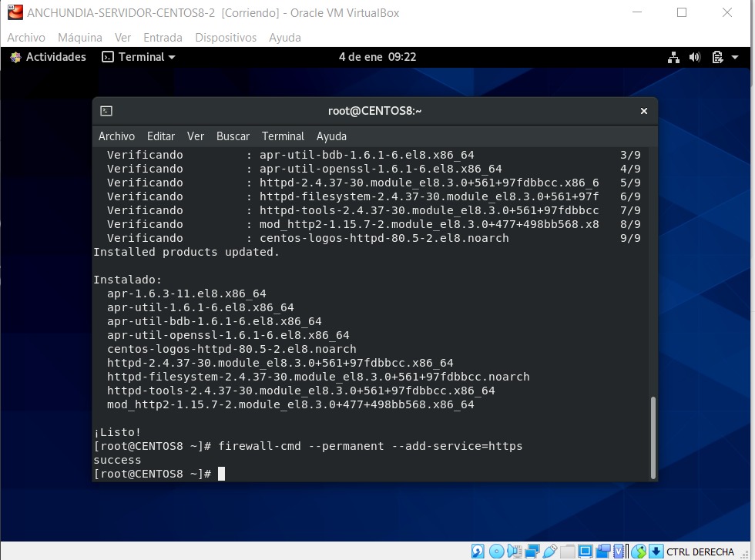Viewport: 755px width, 560px height.
Task: Open the Buscar menu in the terminal
Action: coord(233,136)
